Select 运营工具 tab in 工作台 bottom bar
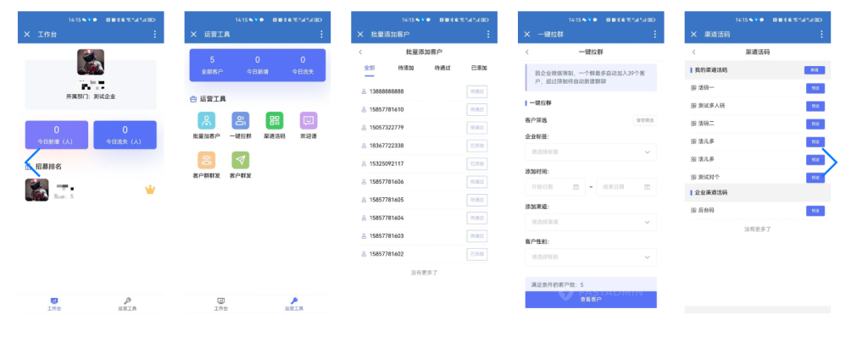 point(126,304)
